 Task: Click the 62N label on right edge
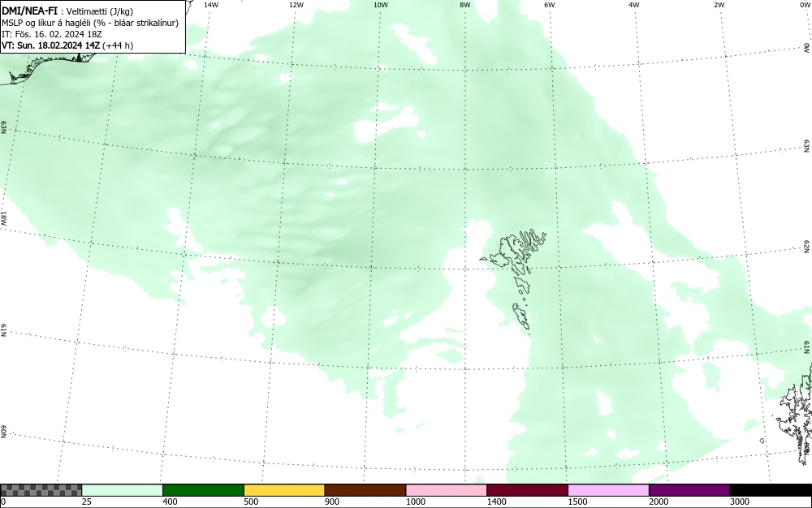(x=807, y=247)
